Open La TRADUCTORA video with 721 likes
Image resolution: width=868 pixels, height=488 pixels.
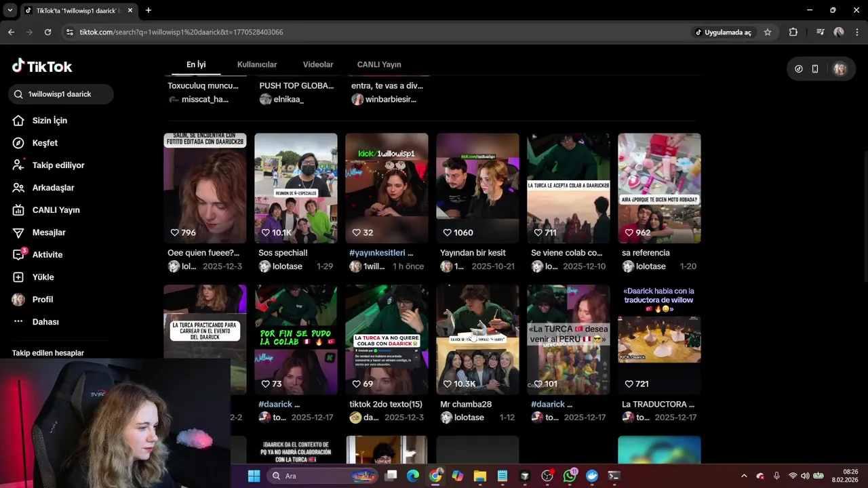[659, 340]
